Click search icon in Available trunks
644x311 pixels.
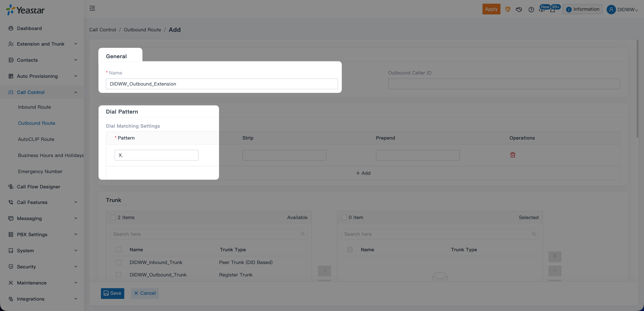[303, 234]
